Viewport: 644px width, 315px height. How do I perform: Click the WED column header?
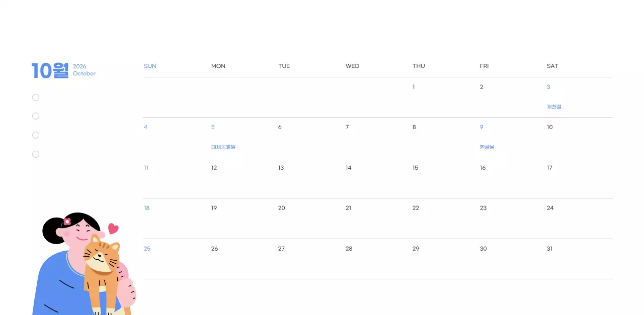(352, 66)
